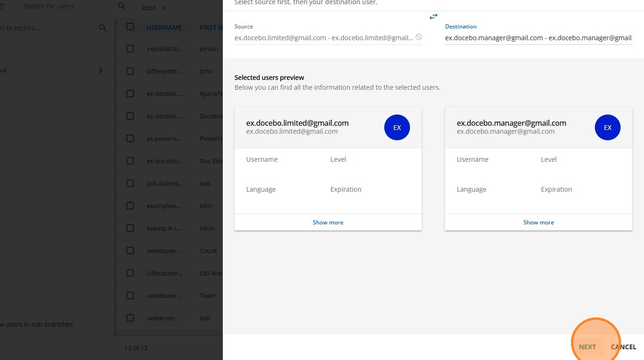Check the box for the differentte... user row
644x360 pixels.
click(x=130, y=71)
